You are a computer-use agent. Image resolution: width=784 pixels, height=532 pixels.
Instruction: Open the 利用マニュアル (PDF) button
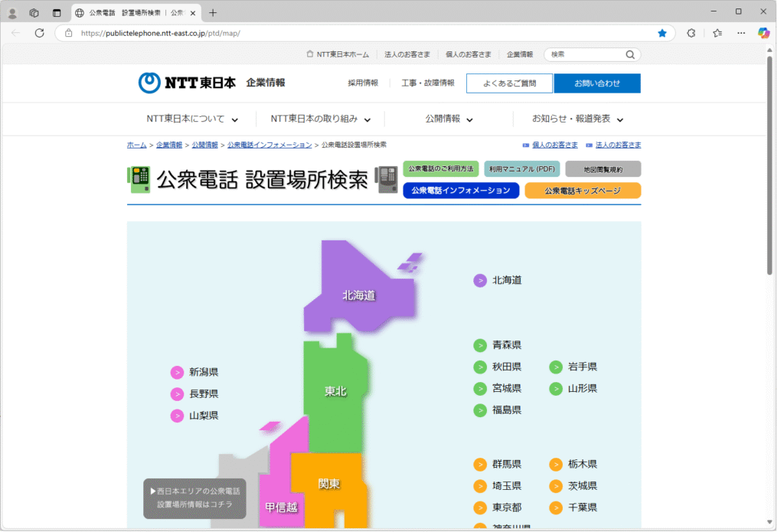point(522,169)
